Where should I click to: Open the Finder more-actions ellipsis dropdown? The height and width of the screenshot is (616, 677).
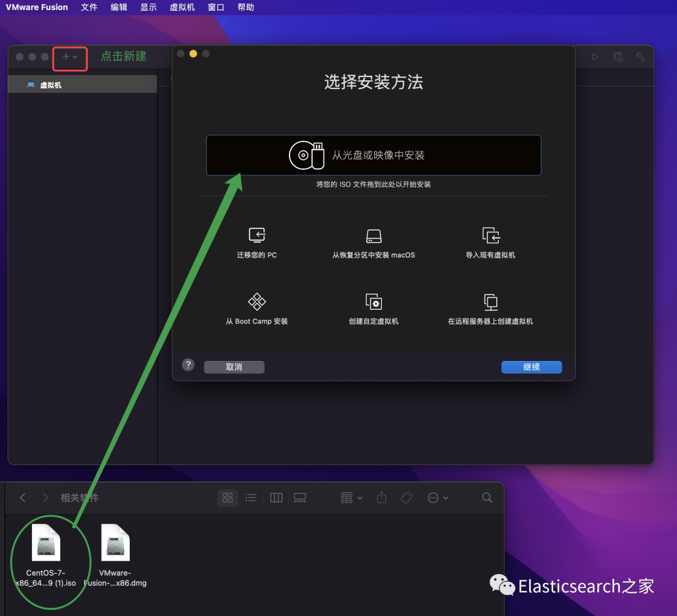(x=438, y=498)
